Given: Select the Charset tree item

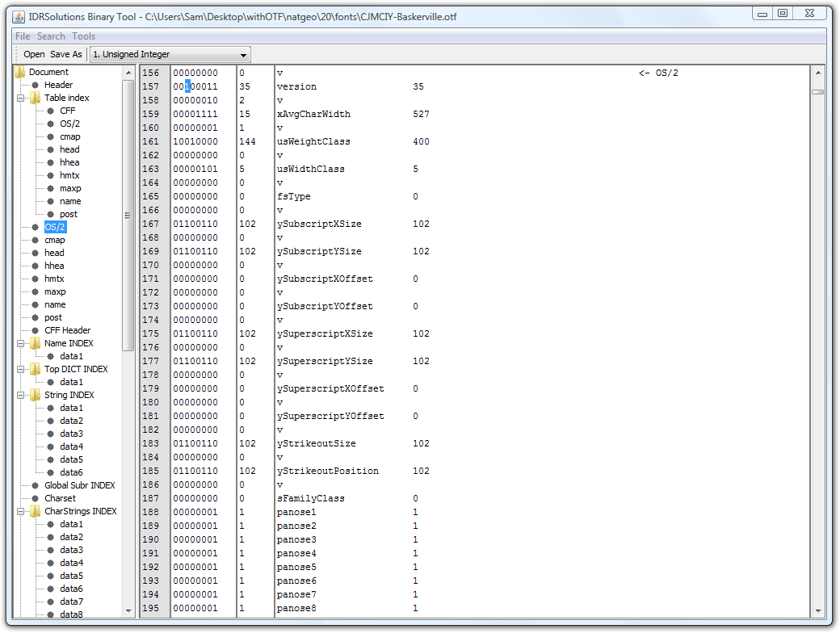Looking at the screenshot, I should click(x=60, y=498).
